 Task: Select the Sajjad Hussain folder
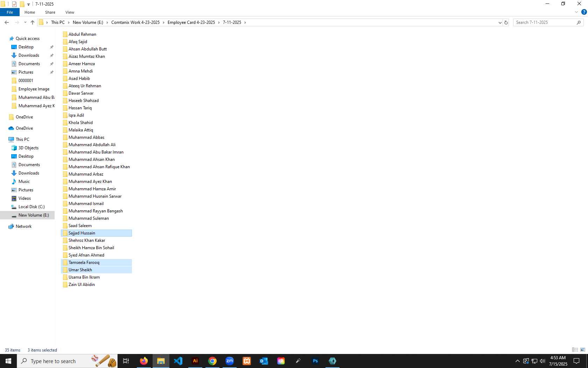pos(97,233)
